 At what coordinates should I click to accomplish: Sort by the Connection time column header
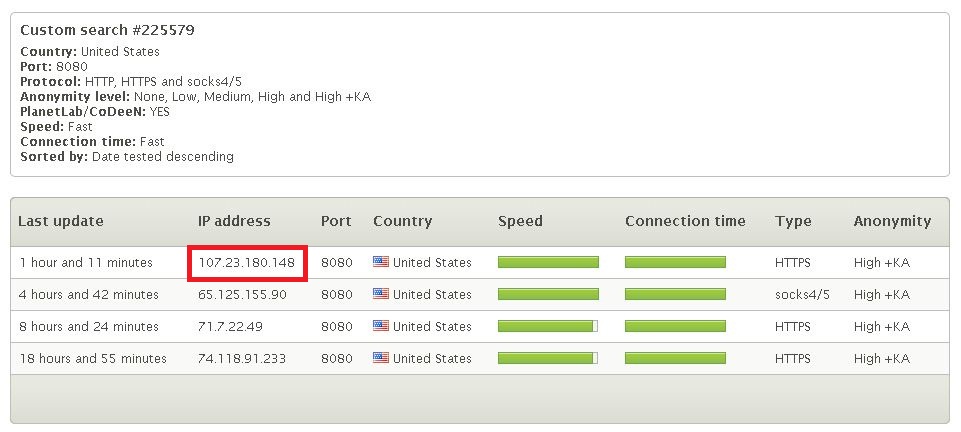tap(685, 221)
